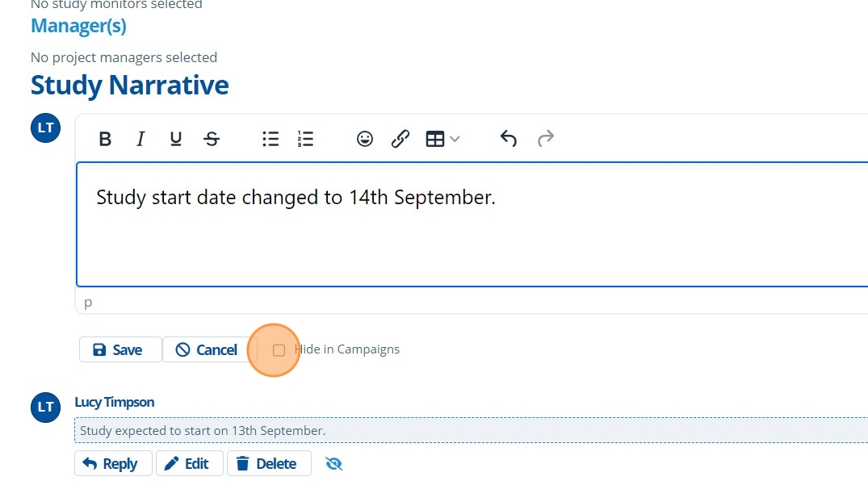Open the table insert dropdown

click(442, 139)
